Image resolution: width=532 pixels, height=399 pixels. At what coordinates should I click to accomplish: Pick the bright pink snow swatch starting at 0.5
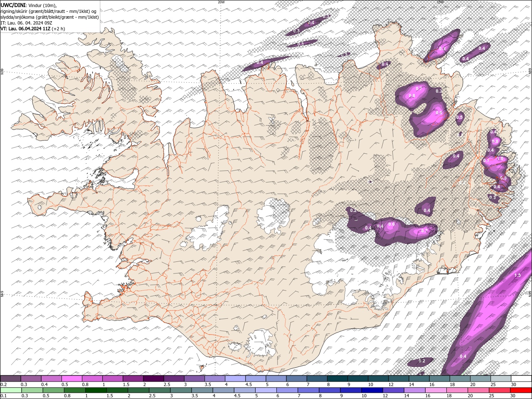(x=72, y=379)
